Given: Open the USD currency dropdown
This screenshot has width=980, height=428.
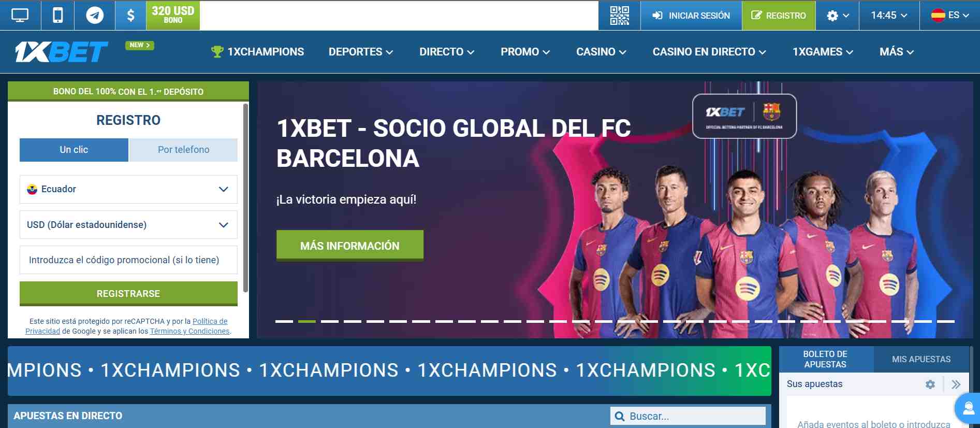Looking at the screenshot, I should 128,225.
